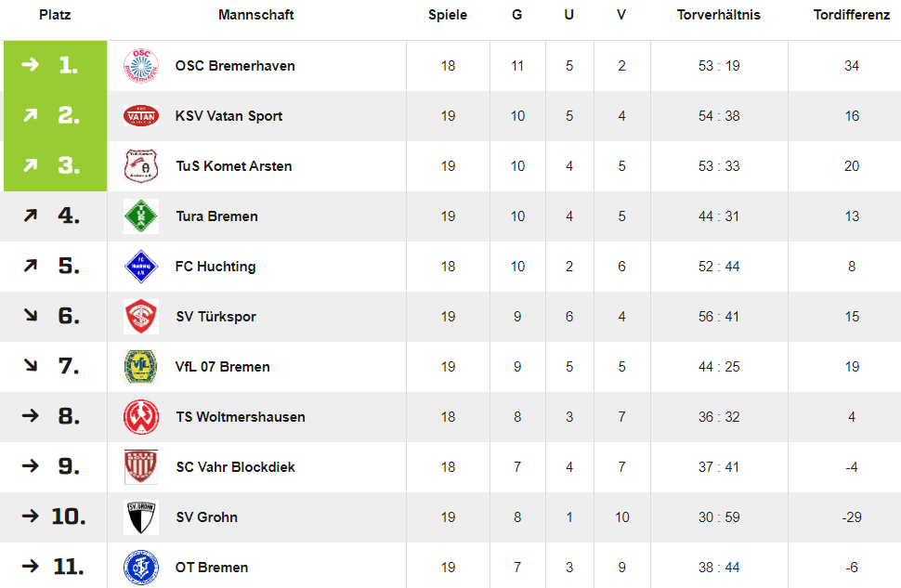The image size is (901, 588).
Task: Click the blue FC Huchting diamond logo
Action: (x=141, y=266)
